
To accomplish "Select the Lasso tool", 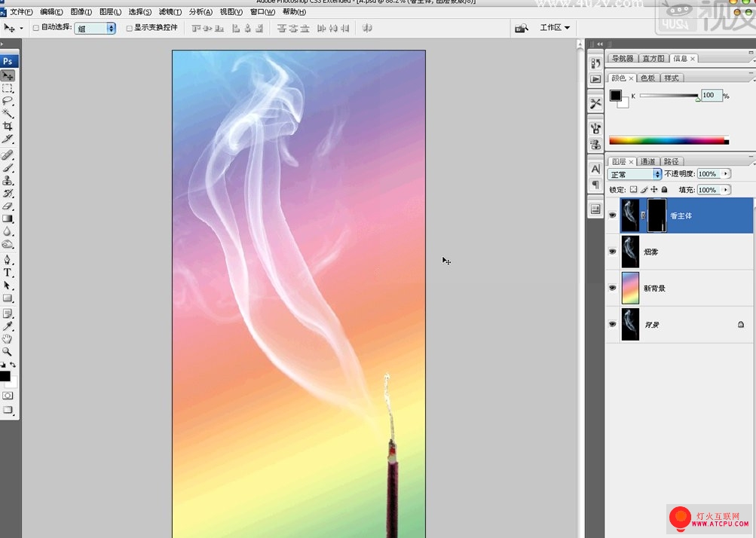I will (x=8, y=101).
